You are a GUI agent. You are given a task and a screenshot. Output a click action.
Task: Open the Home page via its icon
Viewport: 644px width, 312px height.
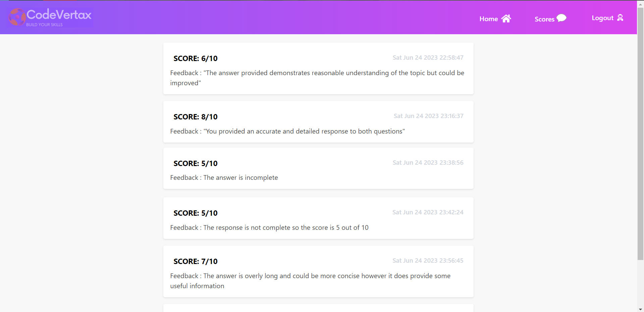(x=505, y=18)
